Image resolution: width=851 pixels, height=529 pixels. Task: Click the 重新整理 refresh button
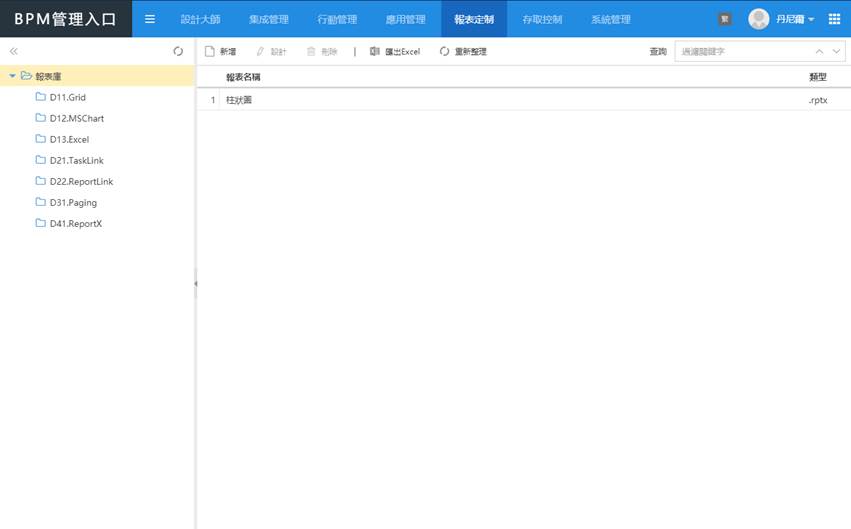coord(463,52)
